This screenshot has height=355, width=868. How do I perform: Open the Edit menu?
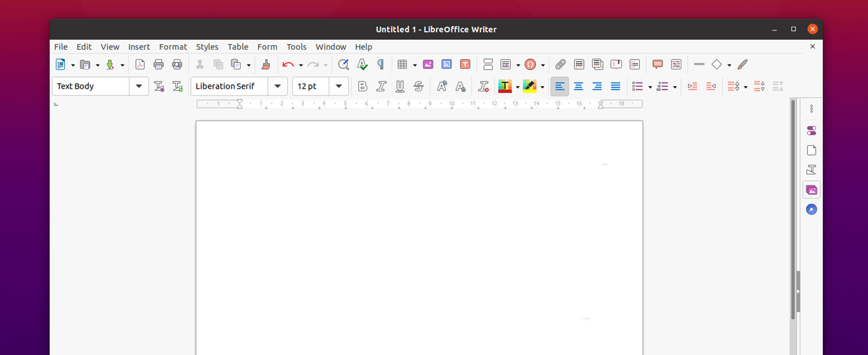(x=84, y=47)
